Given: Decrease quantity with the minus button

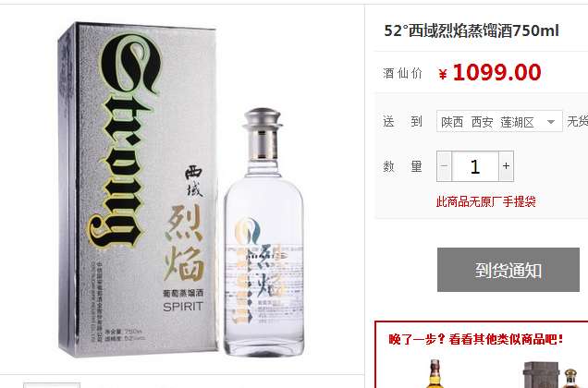Looking at the screenshot, I should 445,166.
